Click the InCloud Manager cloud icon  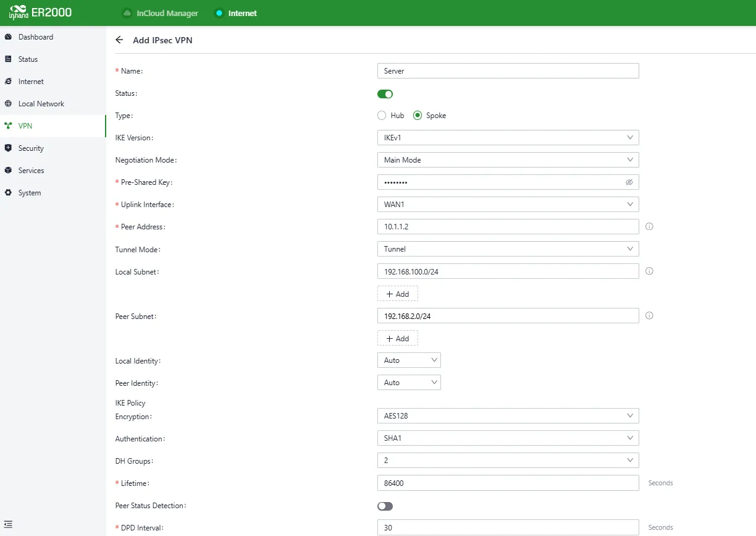click(x=127, y=13)
